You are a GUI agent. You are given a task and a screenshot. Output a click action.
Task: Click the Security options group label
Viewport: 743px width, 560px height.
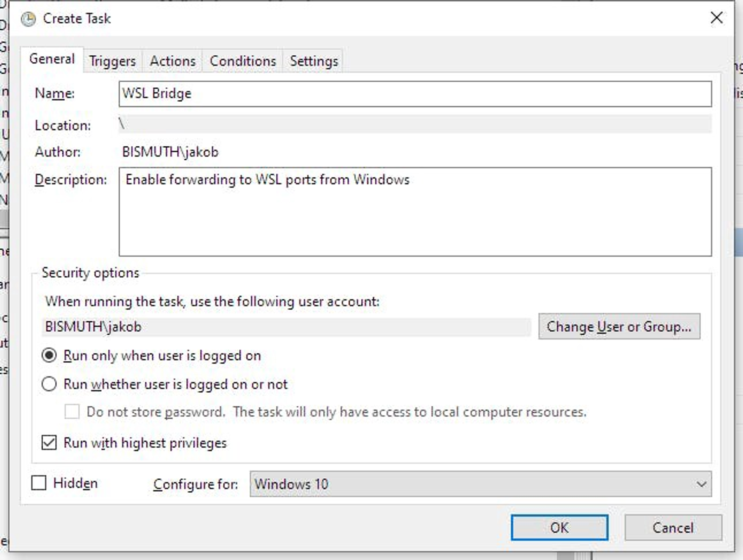90,273
